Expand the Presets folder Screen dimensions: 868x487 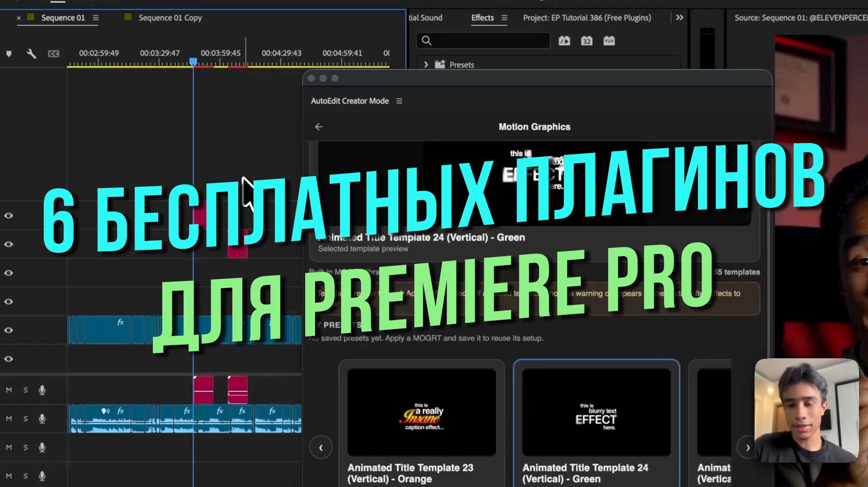point(425,65)
